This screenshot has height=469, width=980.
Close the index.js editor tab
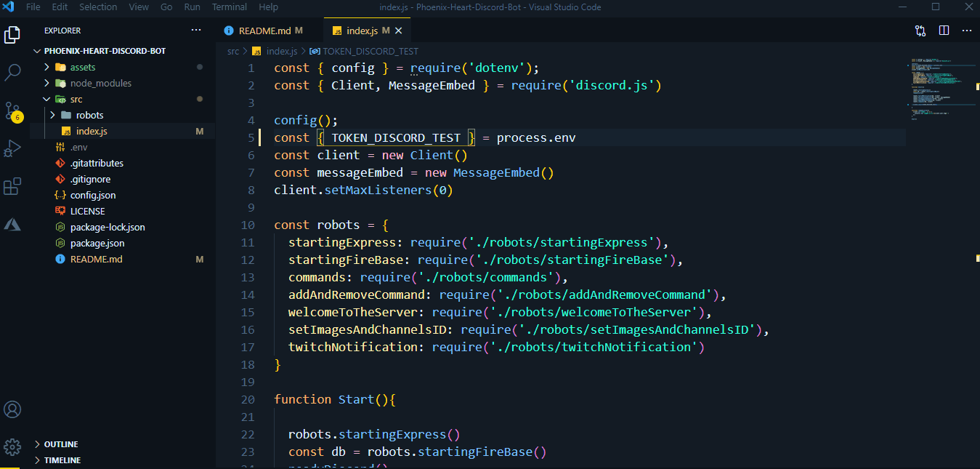tap(399, 31)
